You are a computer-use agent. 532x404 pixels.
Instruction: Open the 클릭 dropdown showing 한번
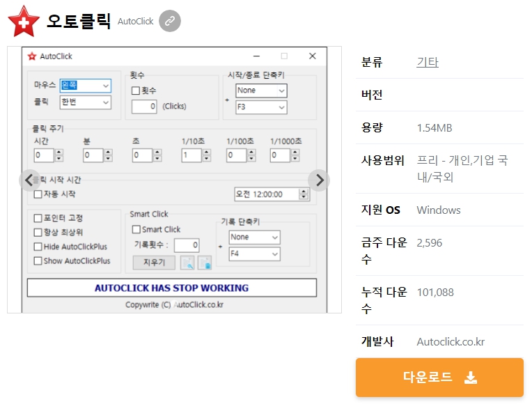point(86,102)
